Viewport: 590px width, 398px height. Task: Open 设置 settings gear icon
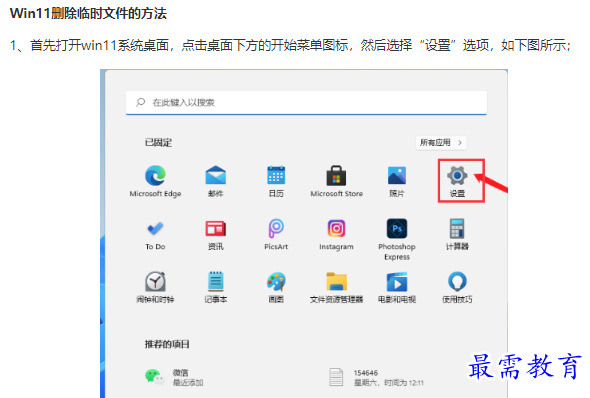[x=457, y=176]
